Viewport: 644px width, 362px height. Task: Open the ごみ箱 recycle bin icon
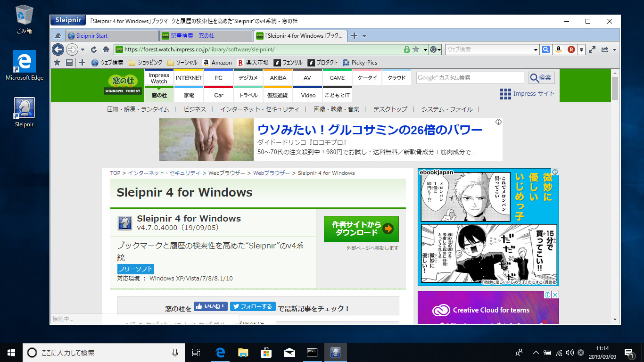[x=25, y=19]
